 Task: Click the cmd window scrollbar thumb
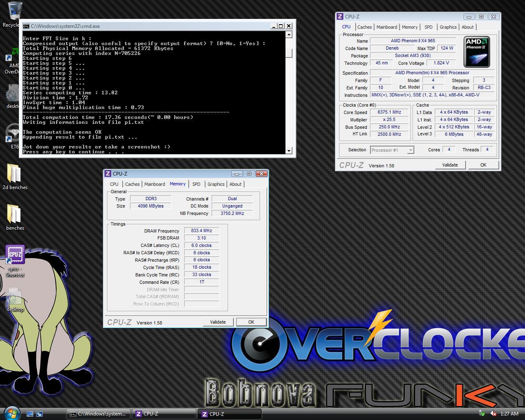coord(289,53)
